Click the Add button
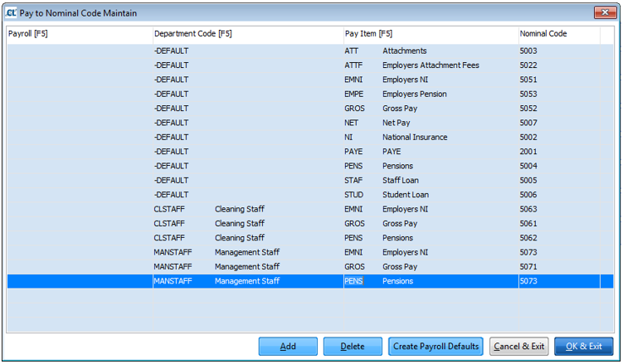Image resolution: width=623 pixels, height=364 pixels. [287, 346]
